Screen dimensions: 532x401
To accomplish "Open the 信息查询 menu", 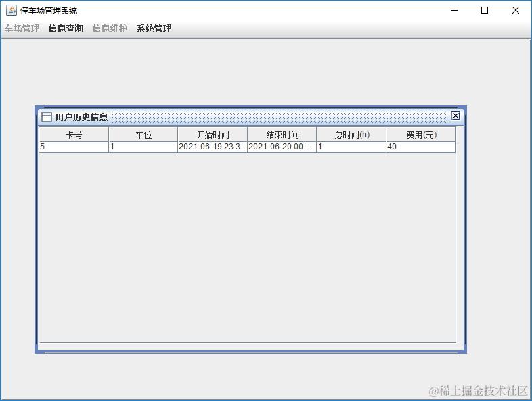I will (66, 28).
